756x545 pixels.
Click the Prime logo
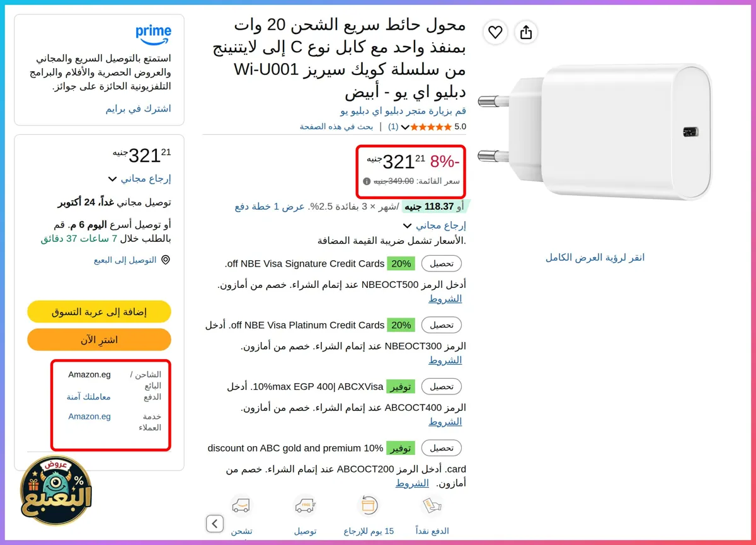click(x=153, y=35)
